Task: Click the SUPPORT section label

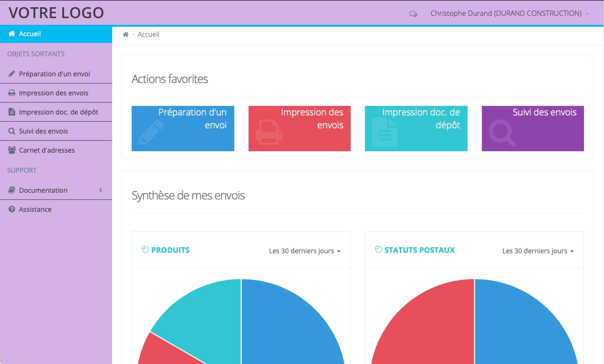Action: (22, 170)
